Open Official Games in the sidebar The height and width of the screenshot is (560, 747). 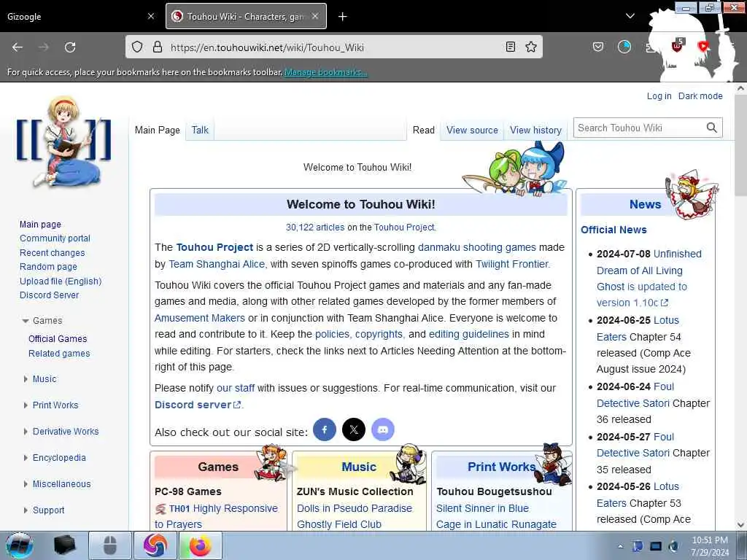click(x=58, y=338)
